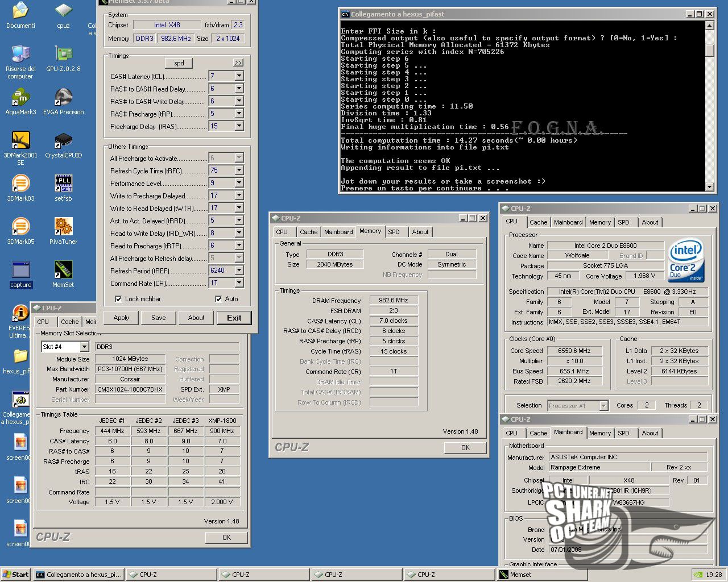
Task: Click the Start button on taskbar
Action: coord(16,575)
